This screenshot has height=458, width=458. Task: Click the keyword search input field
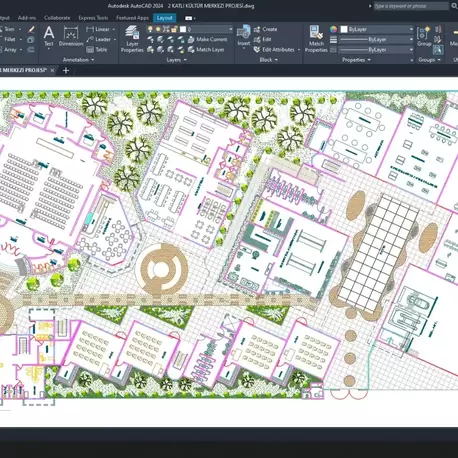click(x=411, y=6)
